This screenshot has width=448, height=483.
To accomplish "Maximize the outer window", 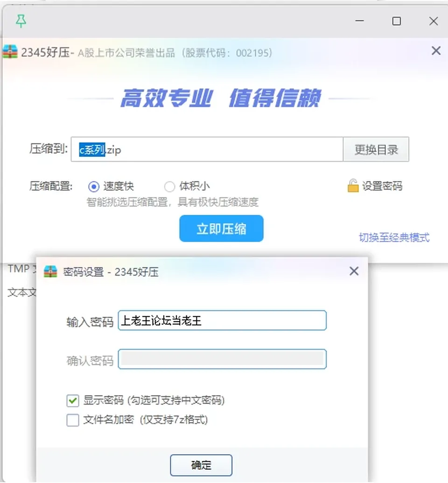I will (x=396, y=21).
